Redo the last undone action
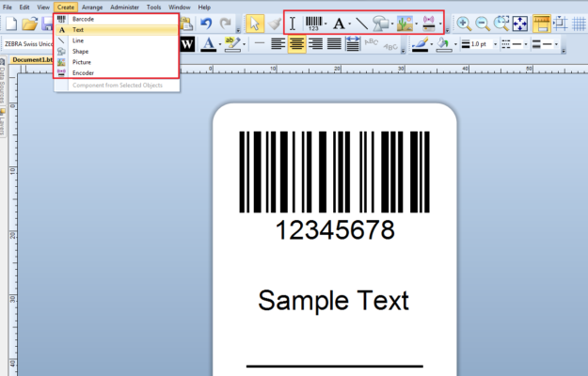 pyautogui.click(x=225, y=23)
